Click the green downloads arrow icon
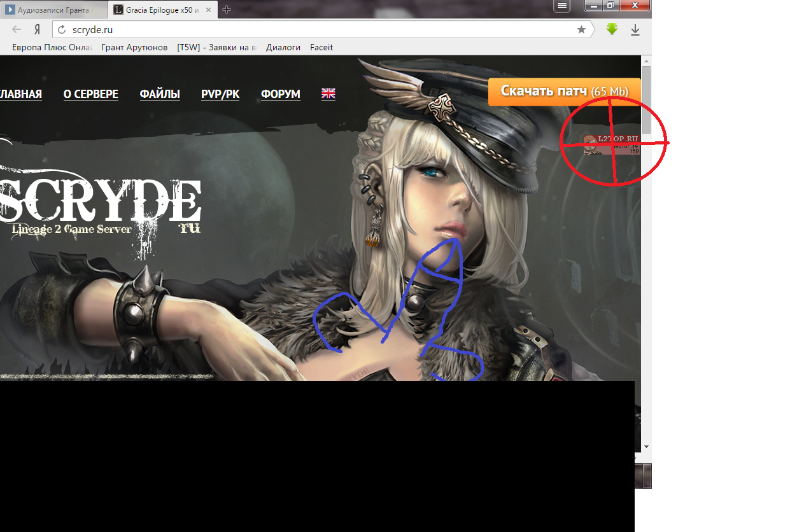Viewport: 811px width, 532px height. click(611, 29)
